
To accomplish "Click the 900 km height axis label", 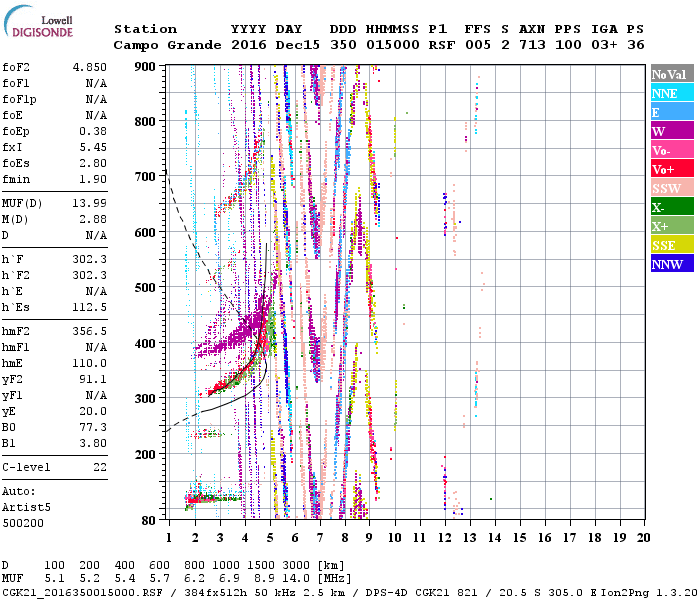I will (x=145, y=67).
